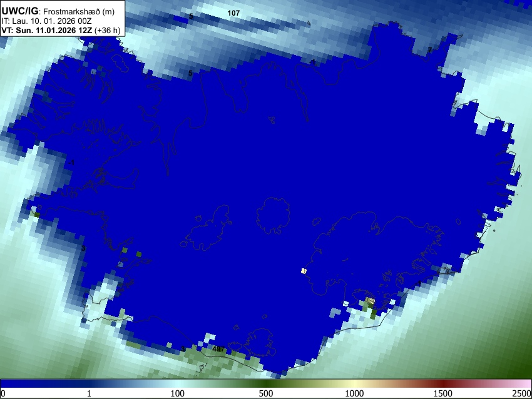Viewport: 532px width, 399px height.
Task: Click the dark green section of the color scale
Action: (266, 384)
